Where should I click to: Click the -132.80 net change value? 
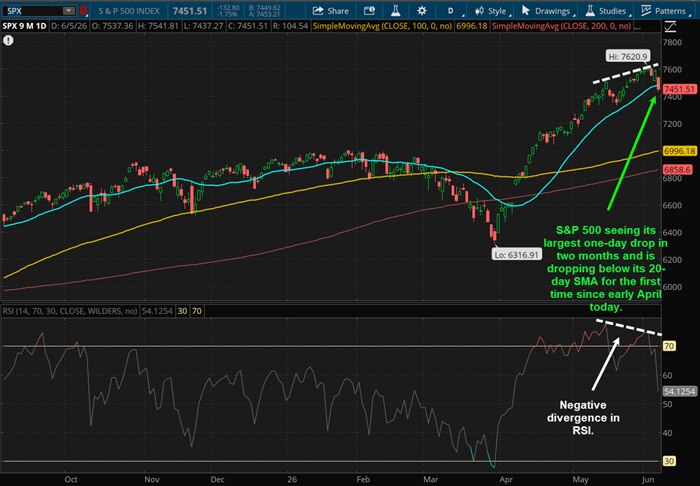[228, 8]
